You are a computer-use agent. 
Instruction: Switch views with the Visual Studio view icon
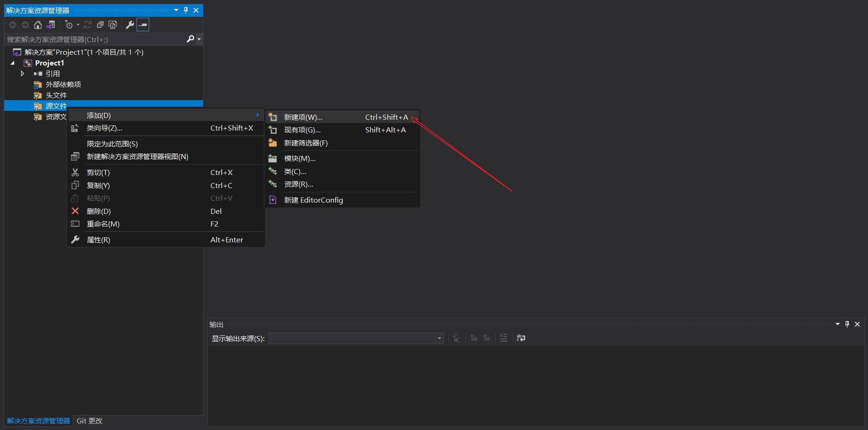coord(51,25)
